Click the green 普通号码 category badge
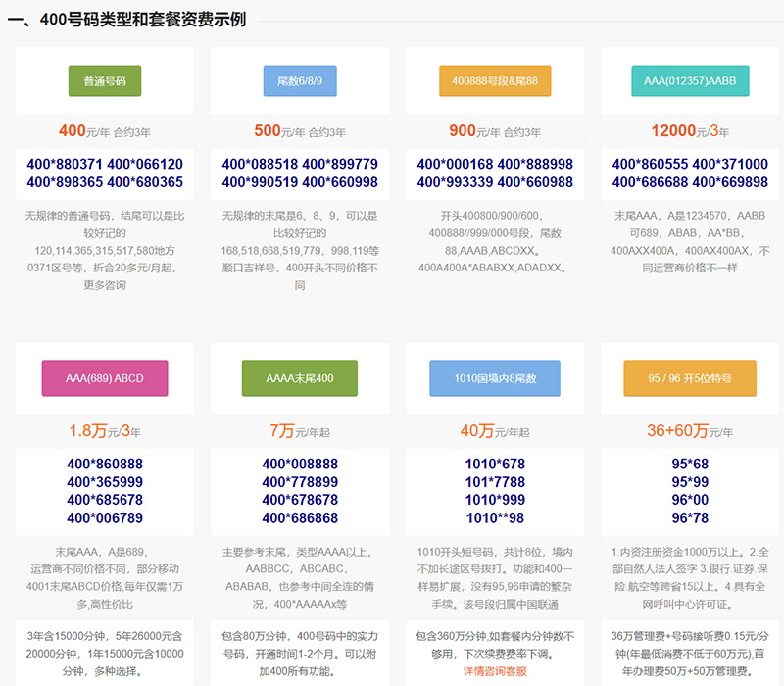 [104, 81]
